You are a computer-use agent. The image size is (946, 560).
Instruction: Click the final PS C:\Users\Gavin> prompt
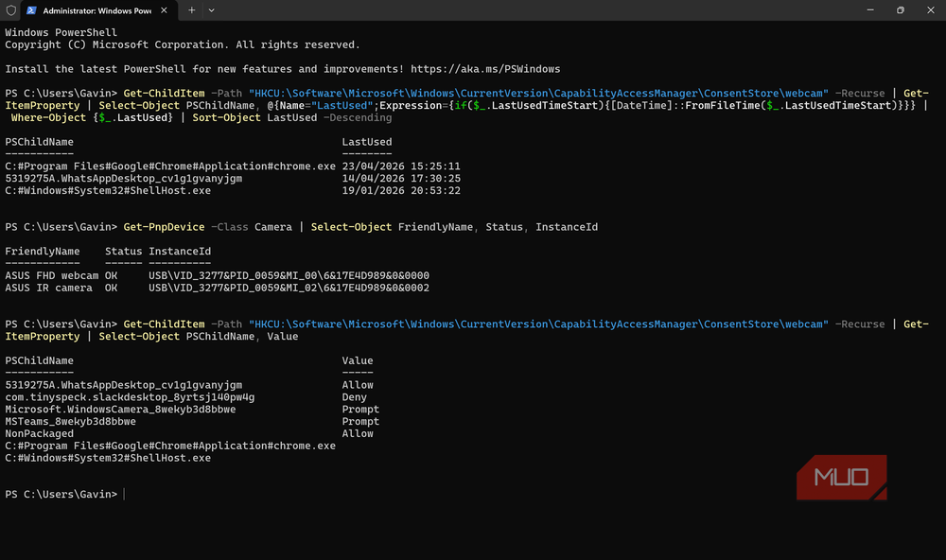[x=61, y=494]
